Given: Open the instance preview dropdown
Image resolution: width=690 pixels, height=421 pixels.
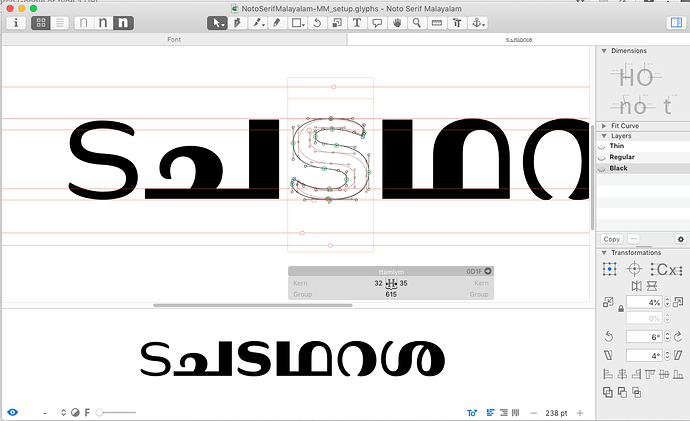Looking at the screenshot, I should point(63,412).
